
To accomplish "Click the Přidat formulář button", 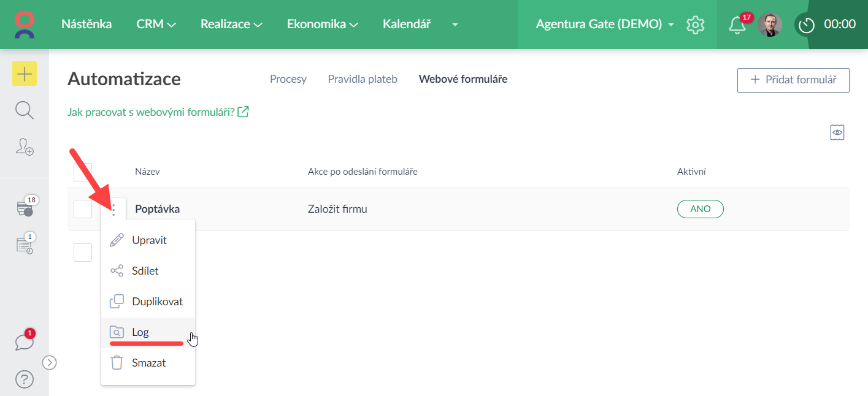I will [x=793, y=80].
